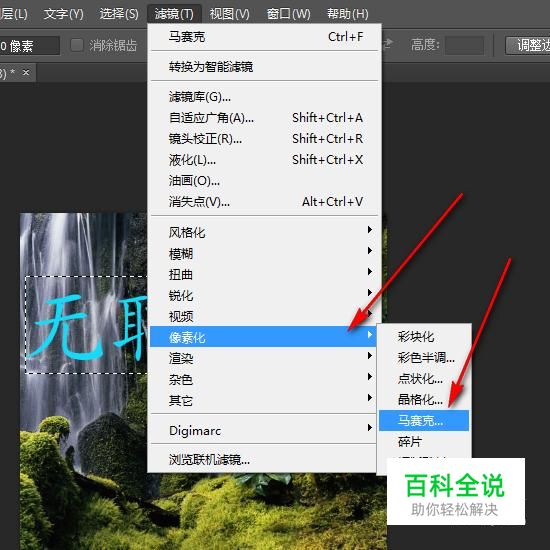The width and height of the screenshot is (550, 550).
Task: Expand the 渲染 submenu
Action: click(x=263, y=358)
